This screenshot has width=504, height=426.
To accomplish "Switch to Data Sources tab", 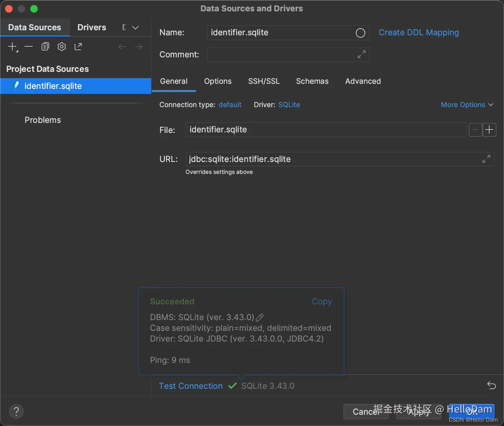I will 35,27.
